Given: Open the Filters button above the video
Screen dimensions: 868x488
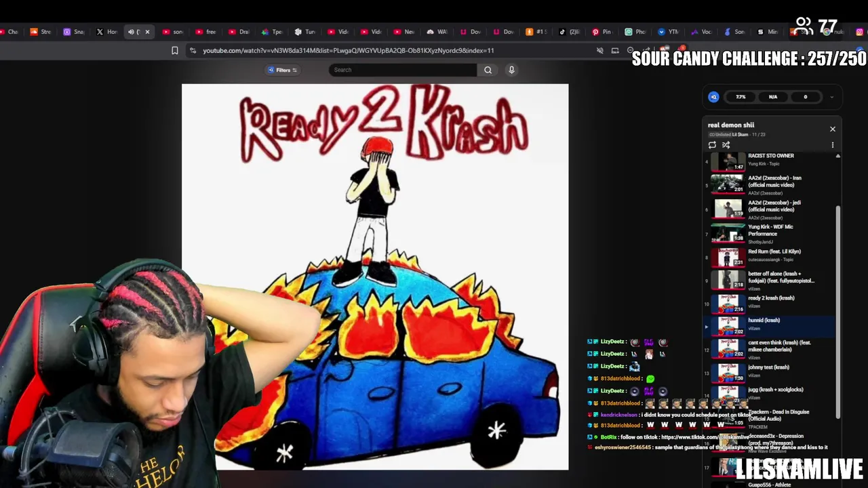Looking at the screenshot, I should click(282, 70).
